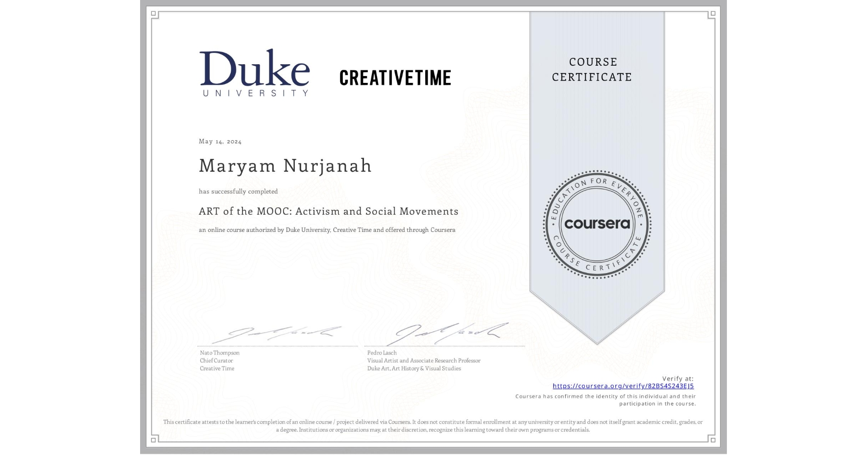This screenshot has width=868, height=455.
Task: Click the Duke University logo
Action: click(x=255, y=73)
